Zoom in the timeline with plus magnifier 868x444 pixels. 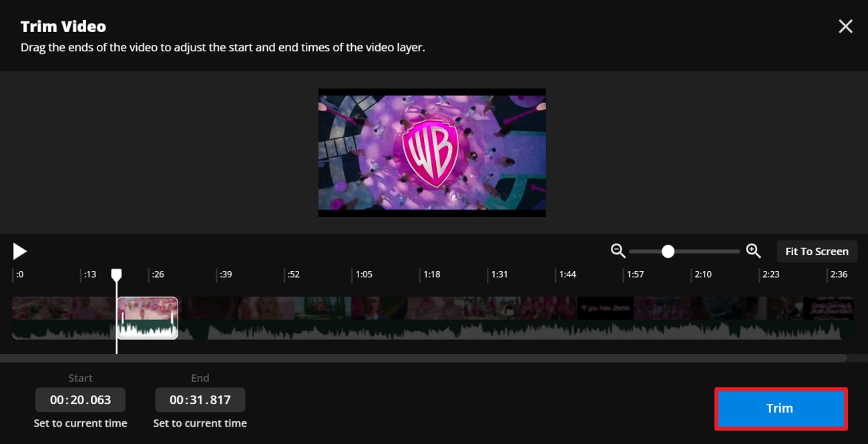coord(753,251)
